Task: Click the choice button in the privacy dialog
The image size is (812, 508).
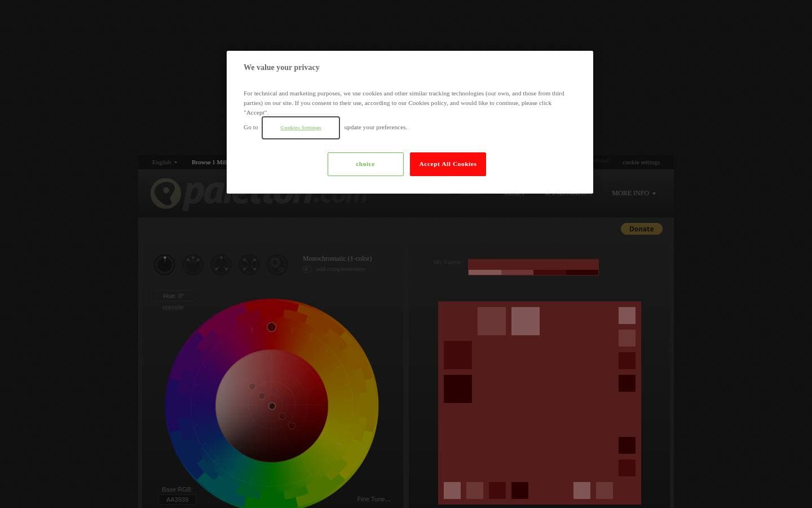Action: tap(365, 164)
